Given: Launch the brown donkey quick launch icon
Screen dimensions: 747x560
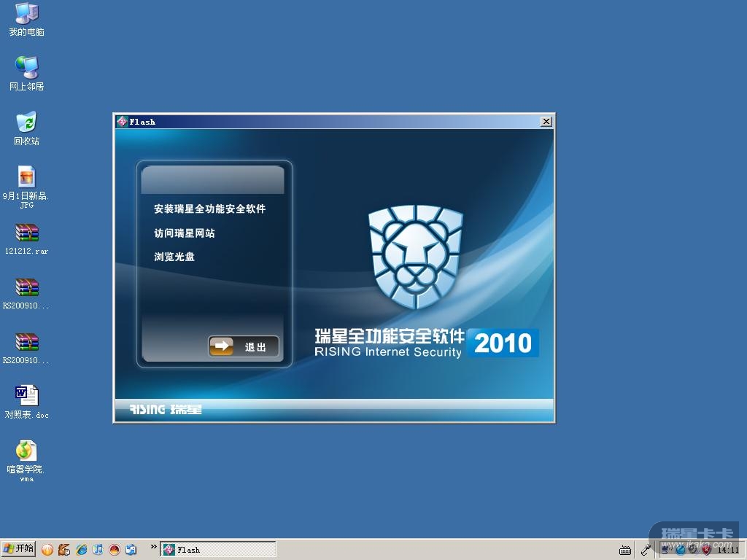Looking at the screenshot, I should tap(64, 550).
